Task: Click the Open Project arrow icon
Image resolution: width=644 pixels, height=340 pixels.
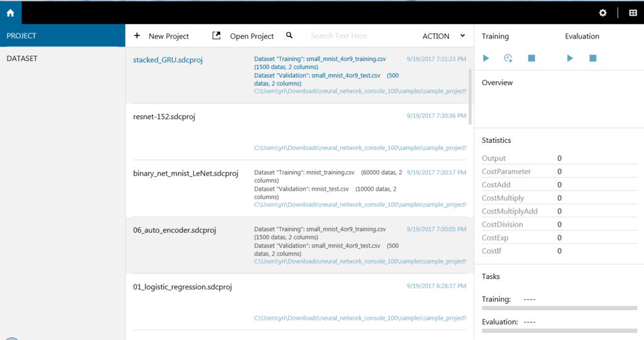Action: coord(216,36)
